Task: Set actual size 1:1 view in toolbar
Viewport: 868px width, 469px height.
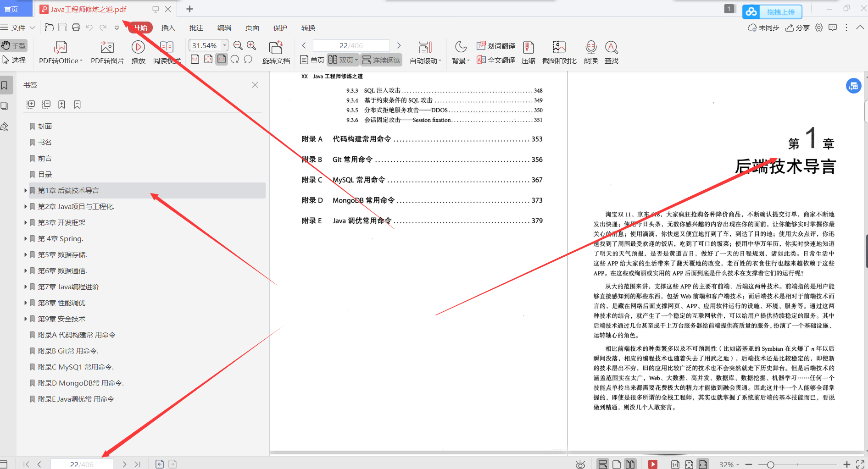Action: (195, 60)
